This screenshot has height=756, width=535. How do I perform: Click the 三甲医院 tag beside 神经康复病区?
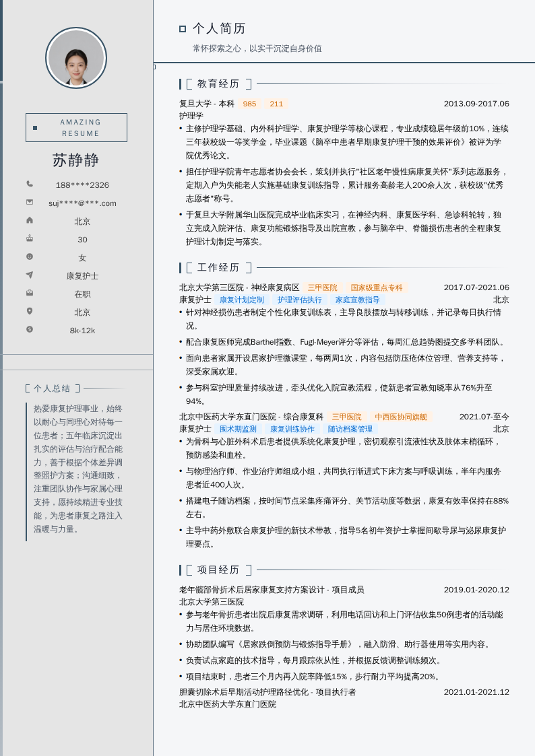pyautogui.click(x=323, y=287)
